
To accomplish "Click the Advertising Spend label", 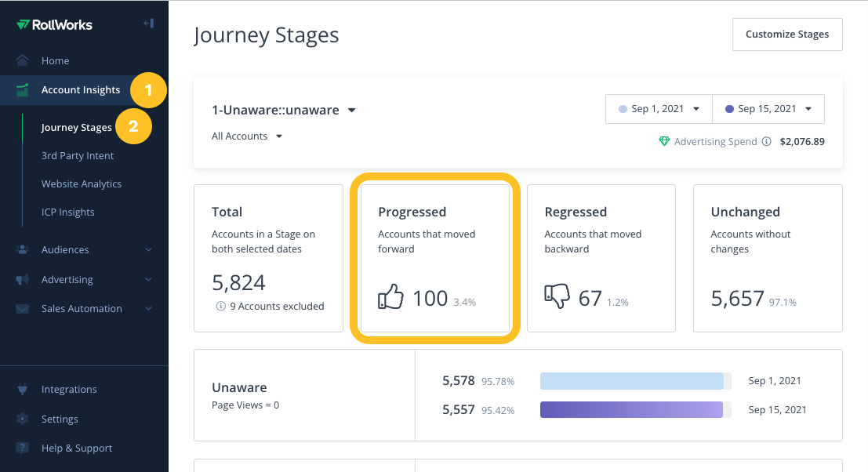I will coord(715,142).
